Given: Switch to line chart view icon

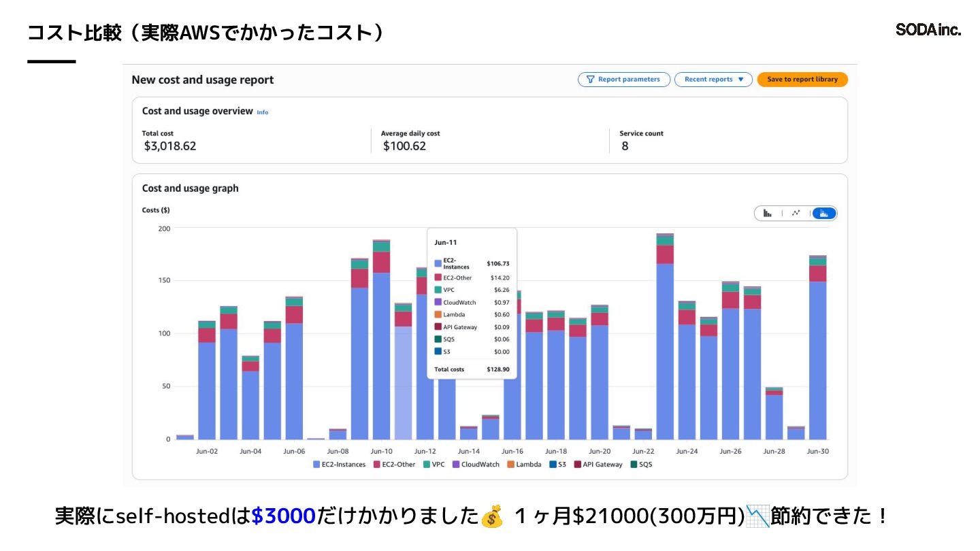Looking at the screenshot, I should 796,214.
